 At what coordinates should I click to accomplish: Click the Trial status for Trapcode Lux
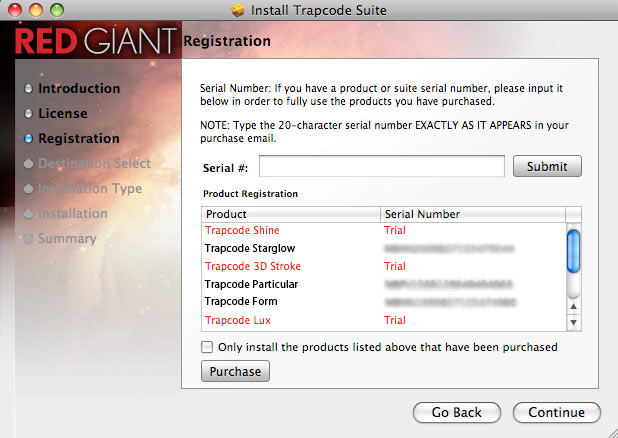click(x=395, y=320)
